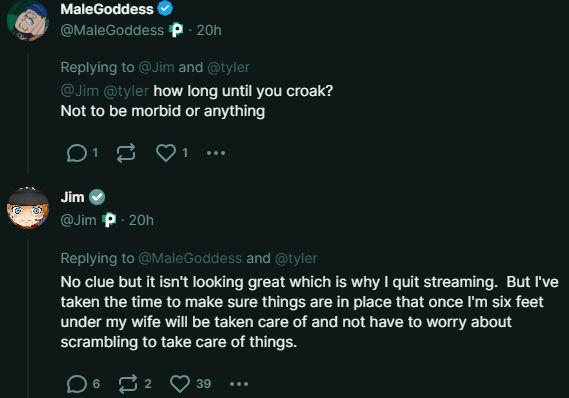
Task: Click the green P badge beside @MaleGoddess
Action: point(176,30)
